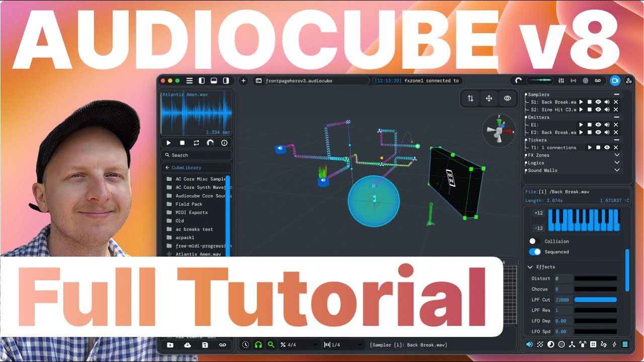Click the broadcast signal icon in top bar
The image size is (644, 362).
click(x=573, y=80)
